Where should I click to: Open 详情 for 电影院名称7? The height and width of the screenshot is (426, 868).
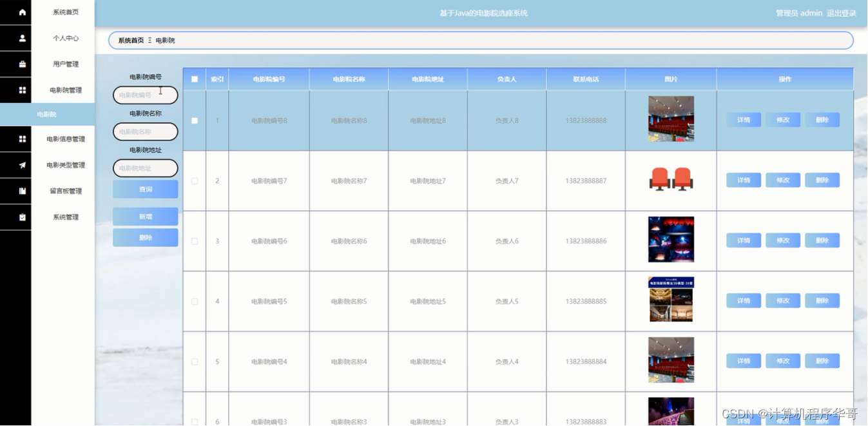(743, 180)
